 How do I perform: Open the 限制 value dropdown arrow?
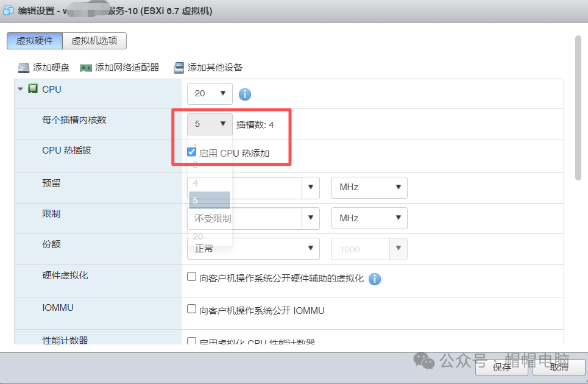point(311,218)
